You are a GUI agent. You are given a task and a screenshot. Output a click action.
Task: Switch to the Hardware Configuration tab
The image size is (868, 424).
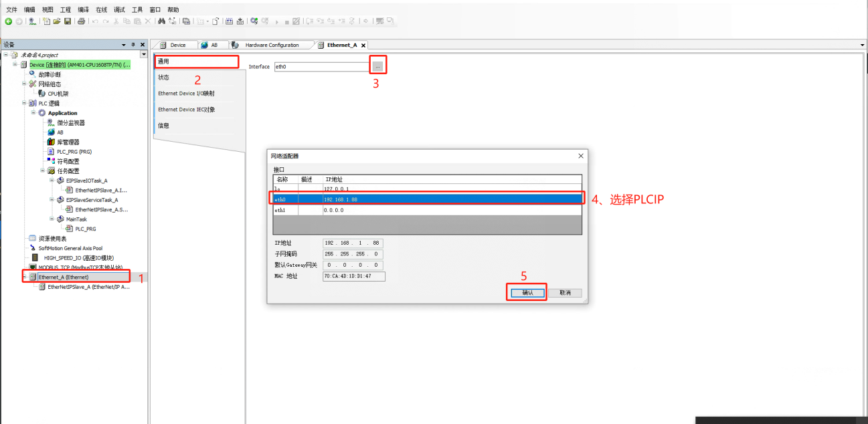[x=271, y=45]
